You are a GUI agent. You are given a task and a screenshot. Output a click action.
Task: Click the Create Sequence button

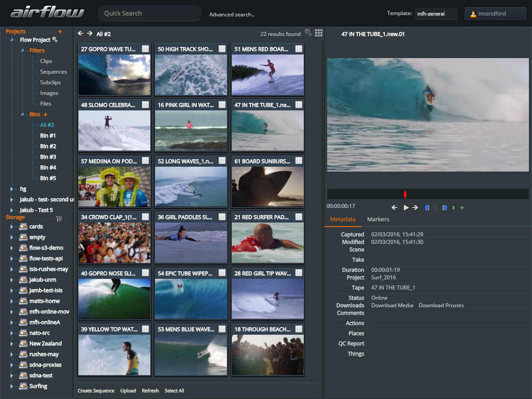point(96,391)
